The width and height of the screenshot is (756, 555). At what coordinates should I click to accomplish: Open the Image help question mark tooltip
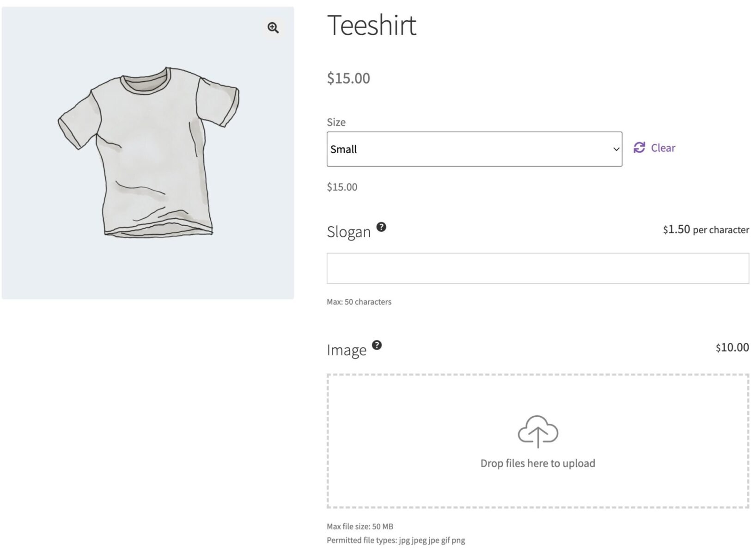377,345
